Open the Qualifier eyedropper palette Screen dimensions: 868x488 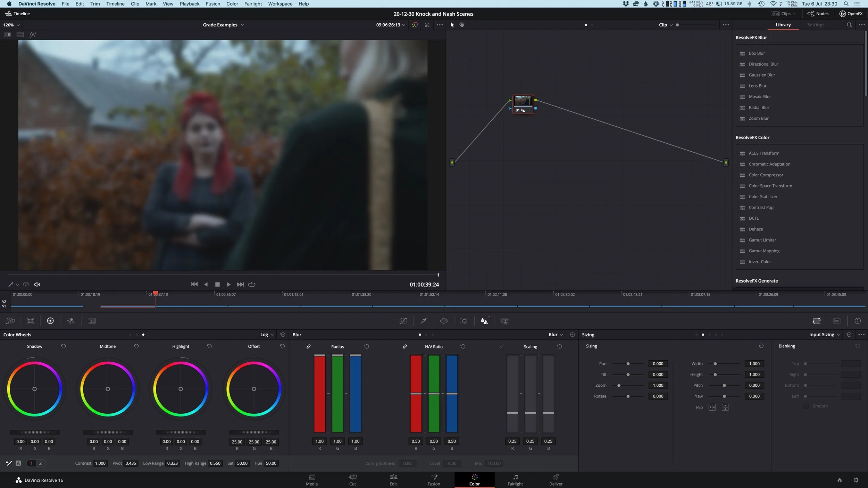point(424,321)
